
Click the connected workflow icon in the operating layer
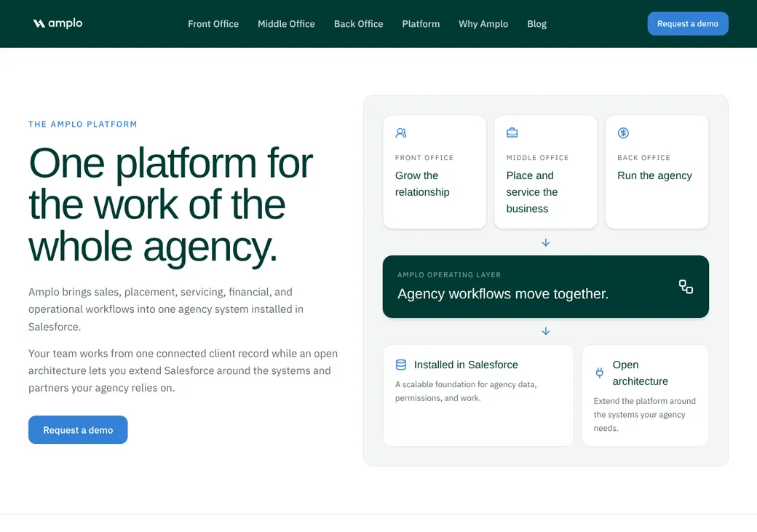point(686,287)
